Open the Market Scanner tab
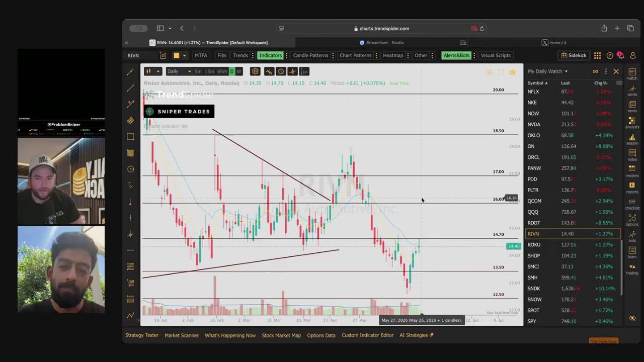This screenshot has height=362, width=644. point(182,335)
